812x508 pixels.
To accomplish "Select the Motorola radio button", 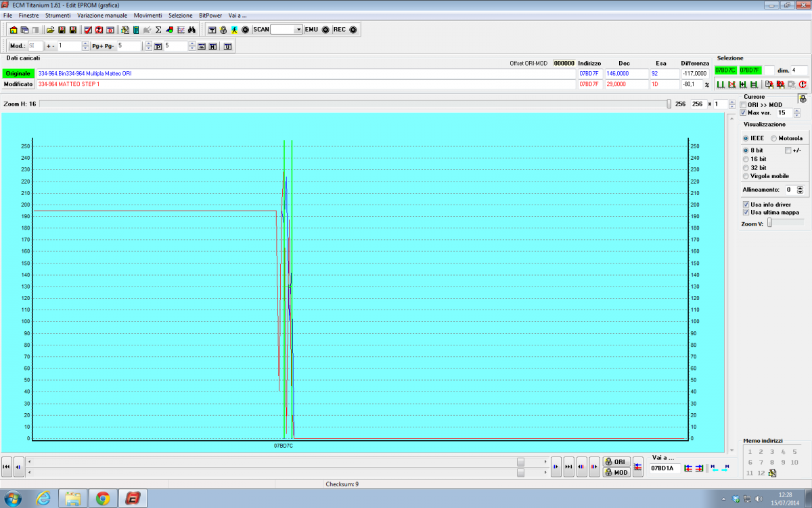I will 773,138.
